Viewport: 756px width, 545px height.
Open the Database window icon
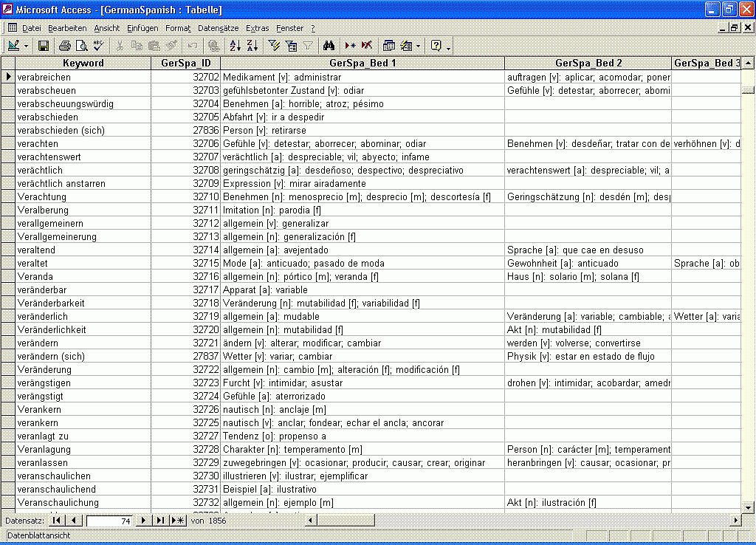pos(389,46)
